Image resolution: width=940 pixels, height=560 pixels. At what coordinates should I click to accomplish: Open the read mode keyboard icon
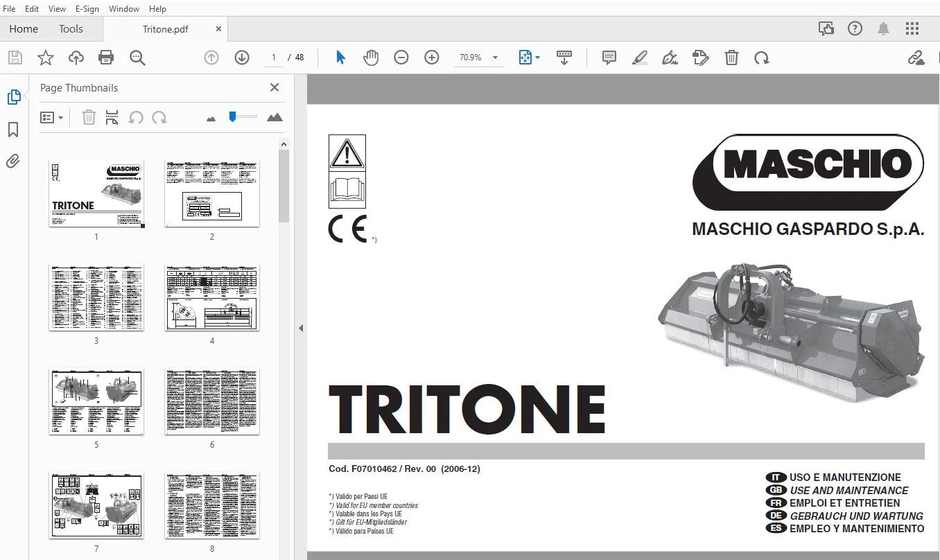point(564,58)
